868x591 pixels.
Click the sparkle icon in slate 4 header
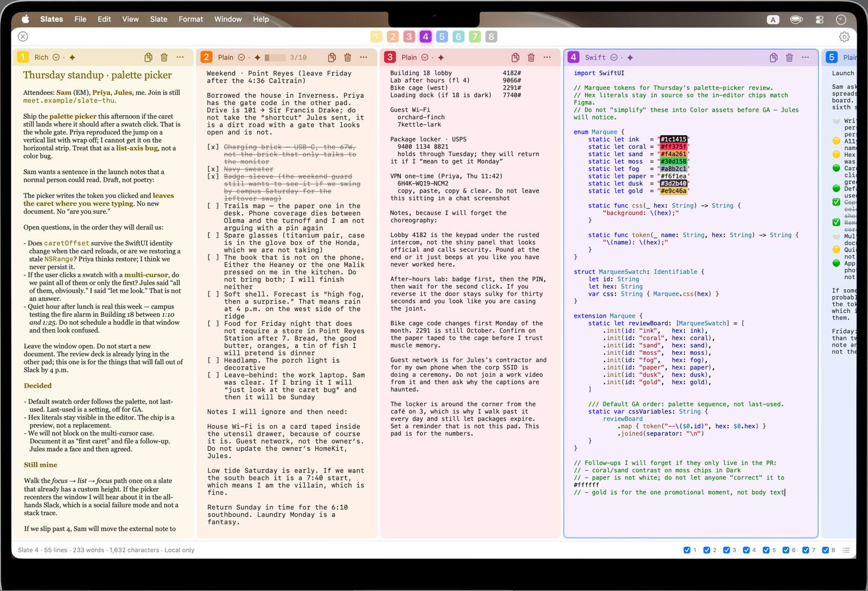pyautogui.click(x=630, y=58)
